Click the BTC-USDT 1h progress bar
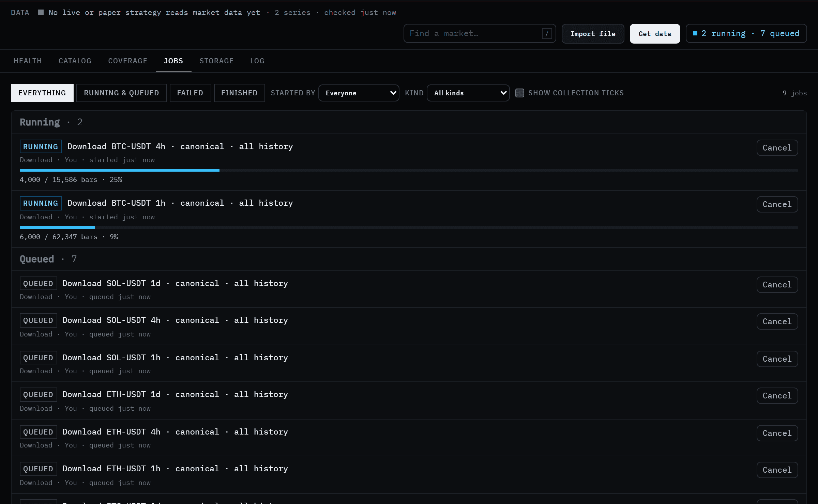The width and height of the screenshot is (818, 504). pyautogui.click(x=409, y=227)
